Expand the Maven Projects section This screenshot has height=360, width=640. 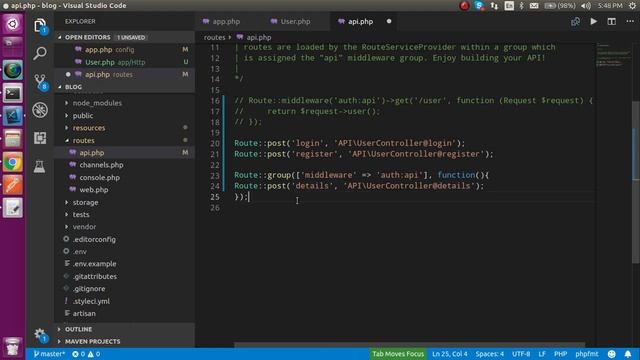(124, 341)
